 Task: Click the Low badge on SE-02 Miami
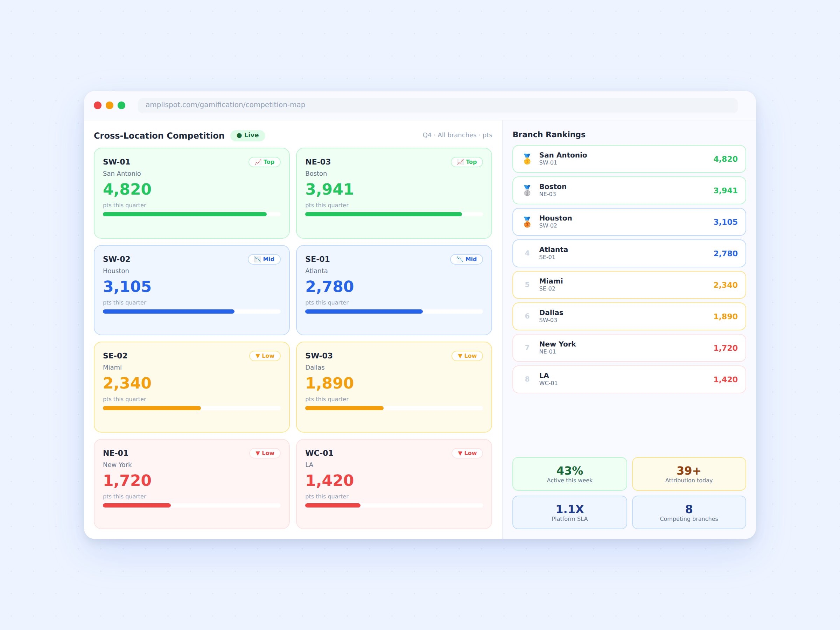click(265, 356)
